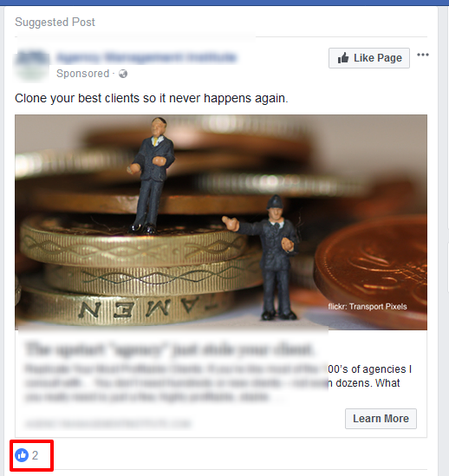
Task: Open the coins ad image
Action: click(221, 222)
